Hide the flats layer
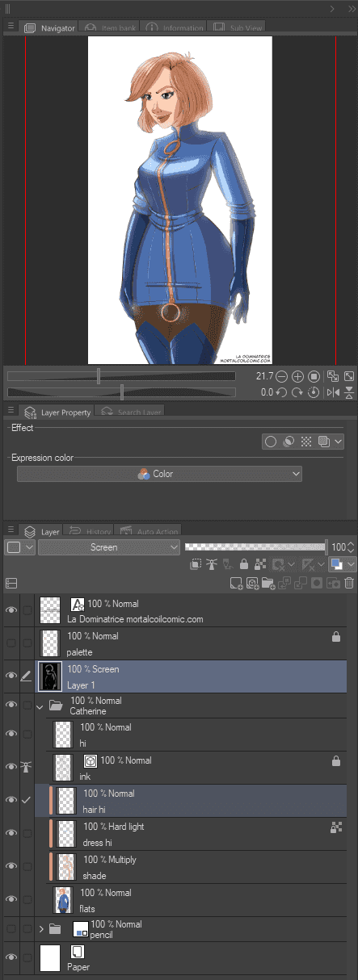The image size is (358, 980). click(11, 899)
